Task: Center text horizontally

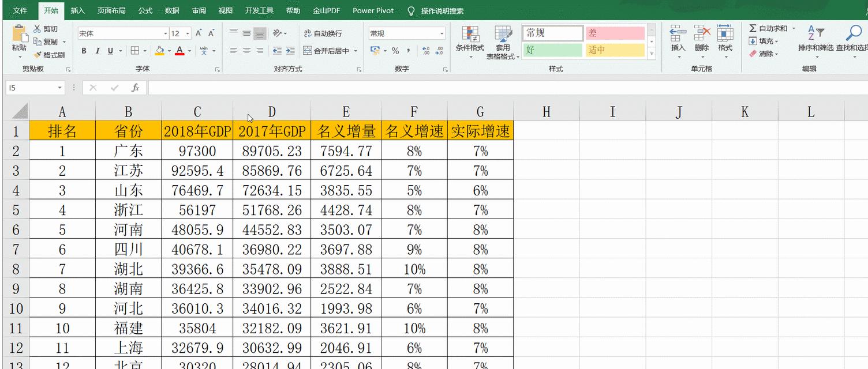Action: pyautogui.click(x=247, y=51)
